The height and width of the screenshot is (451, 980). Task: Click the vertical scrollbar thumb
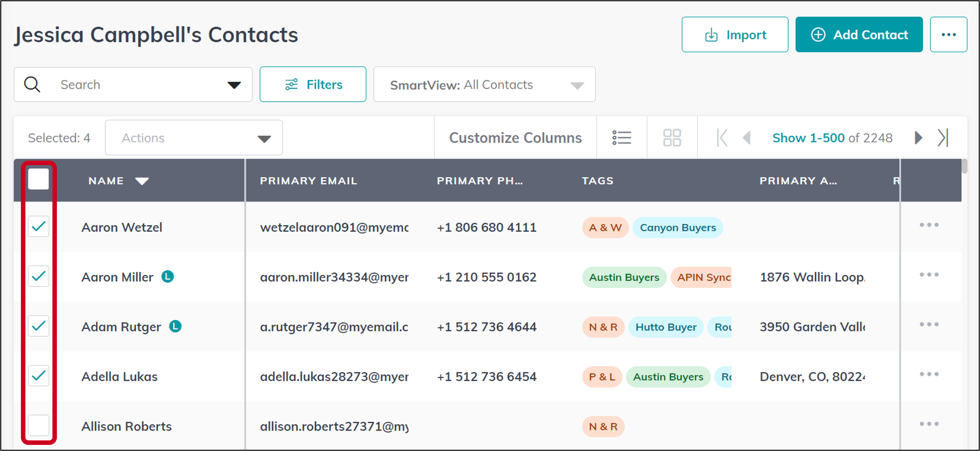pyautogui.click(x=964, y=166)
